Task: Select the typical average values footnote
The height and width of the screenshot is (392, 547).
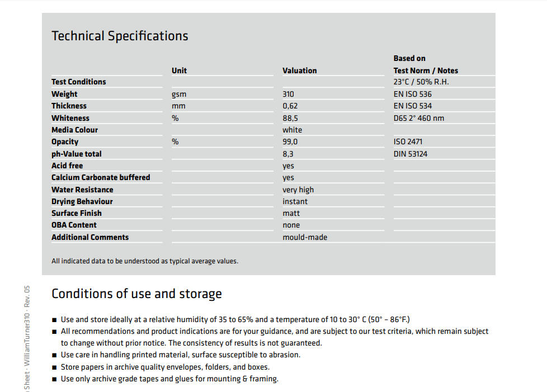Action: pos(145,261)
